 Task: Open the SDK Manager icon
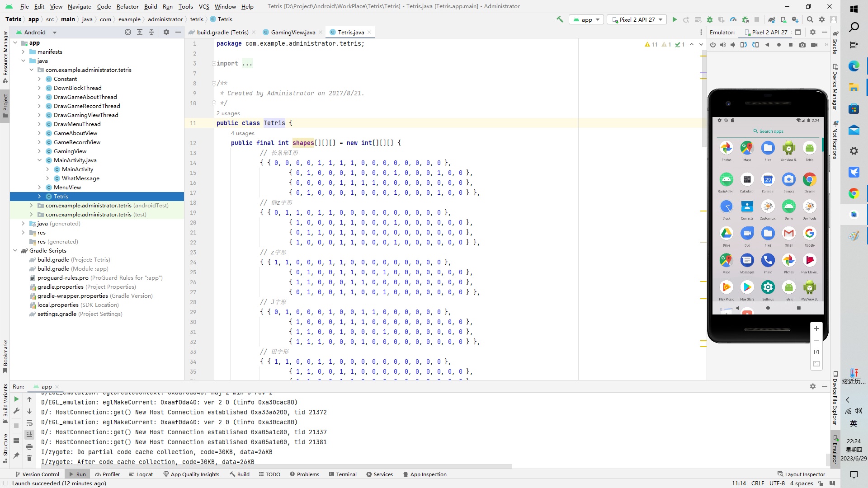pos(795,19)
